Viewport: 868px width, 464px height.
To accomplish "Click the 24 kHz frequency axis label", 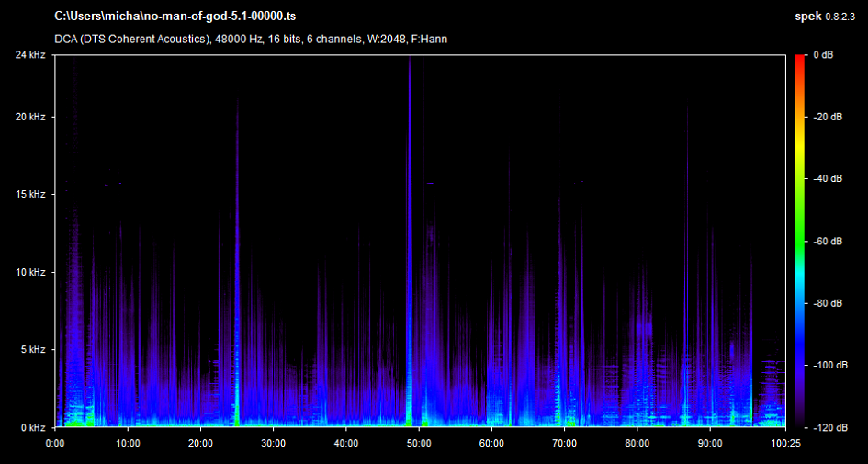I will [x=30, y=55].
